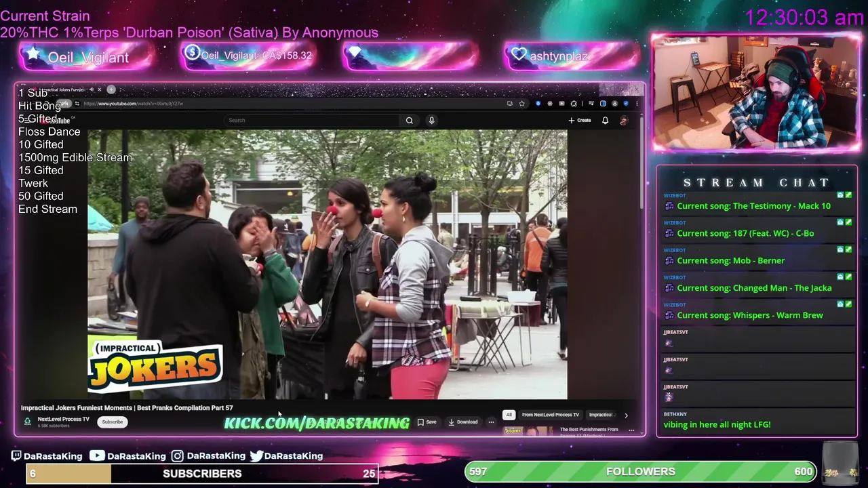Viewport: 868px width, 488px height.
Task: Click the Instagram DaRastaKing handle
Action: [208, 456]
